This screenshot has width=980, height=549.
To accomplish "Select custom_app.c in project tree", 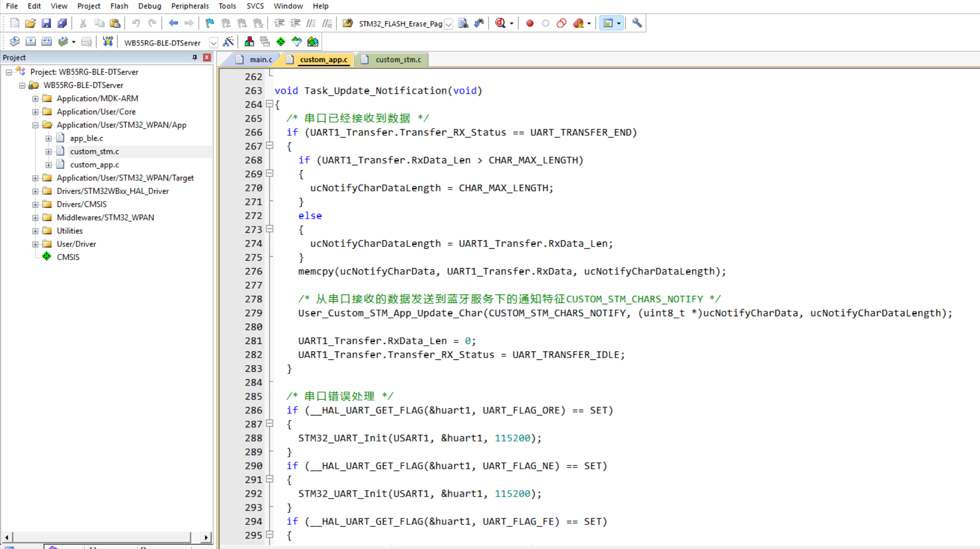I will pos(94,164).
